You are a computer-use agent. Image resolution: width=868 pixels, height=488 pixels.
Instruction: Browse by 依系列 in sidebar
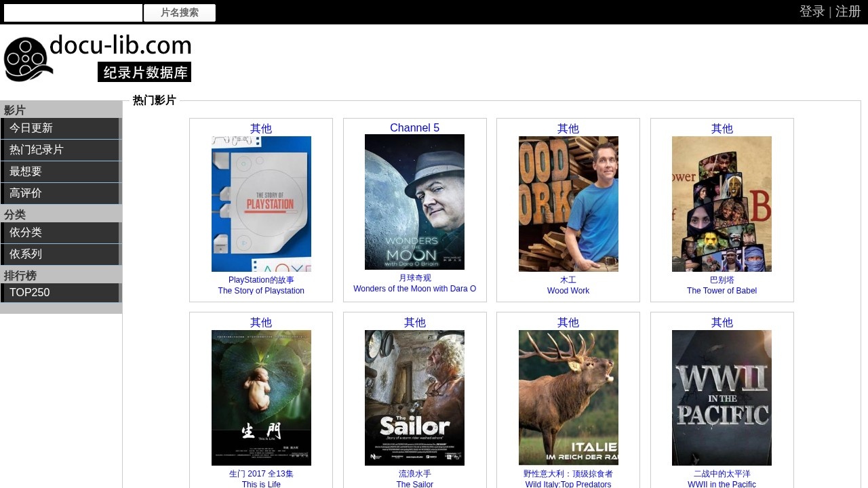[60, 254]
